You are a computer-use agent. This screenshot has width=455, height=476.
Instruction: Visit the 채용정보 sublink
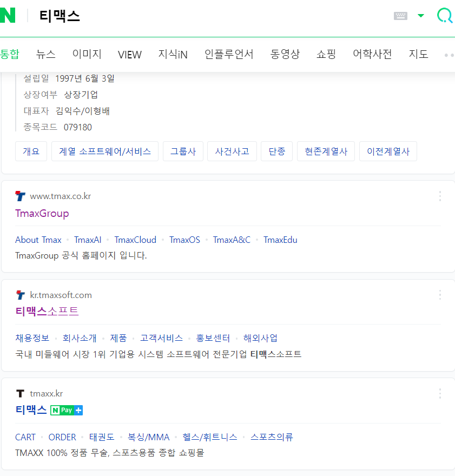(x=32, y=338)
